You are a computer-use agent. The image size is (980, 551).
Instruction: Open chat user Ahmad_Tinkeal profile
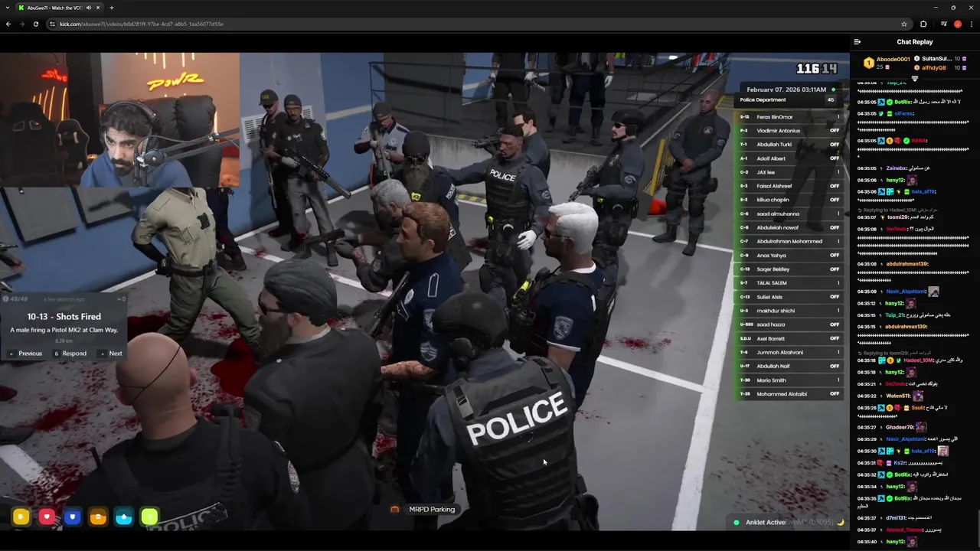point(904,530)
